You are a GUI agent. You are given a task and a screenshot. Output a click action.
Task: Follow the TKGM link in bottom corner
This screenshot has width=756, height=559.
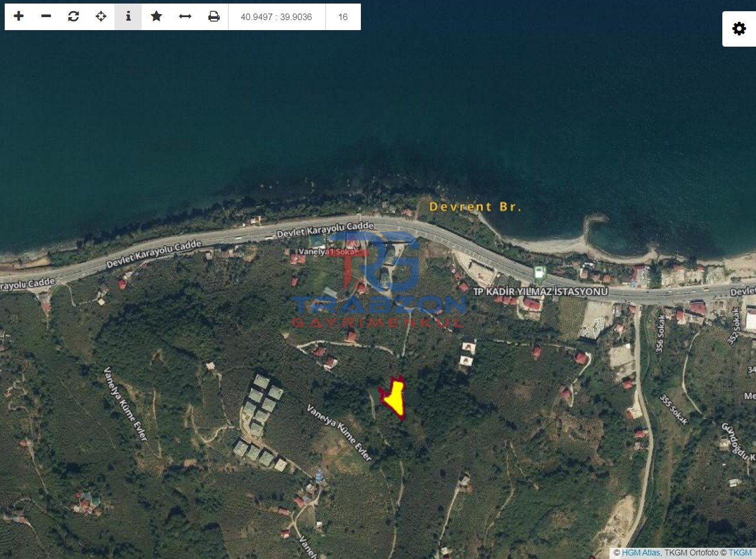click(x=739, y=553)
